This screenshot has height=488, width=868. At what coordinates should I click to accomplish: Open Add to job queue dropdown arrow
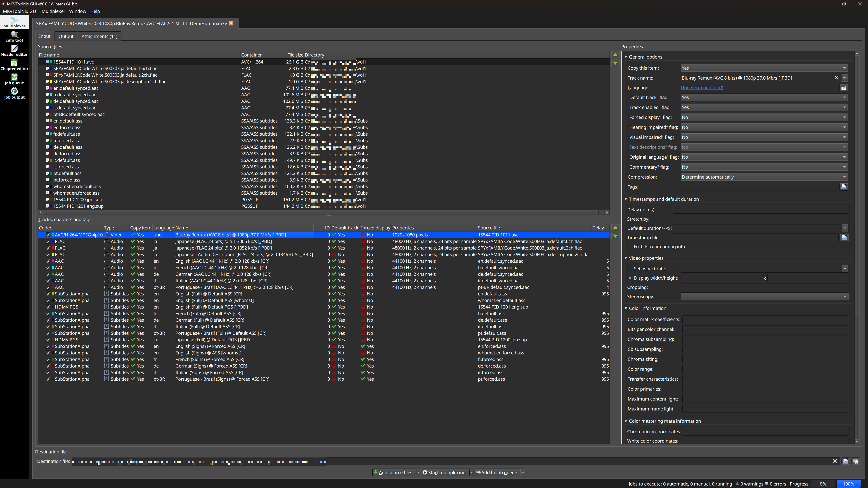coord(523,472)
